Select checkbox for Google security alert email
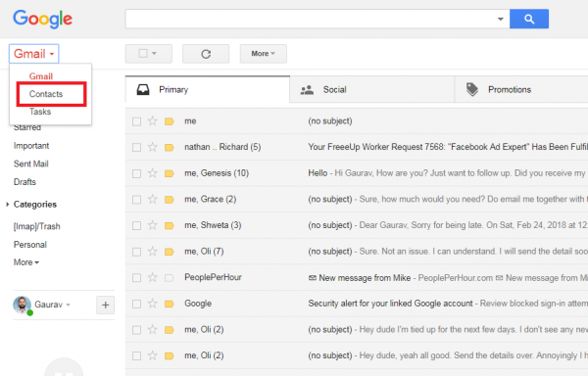 point(136,304)
